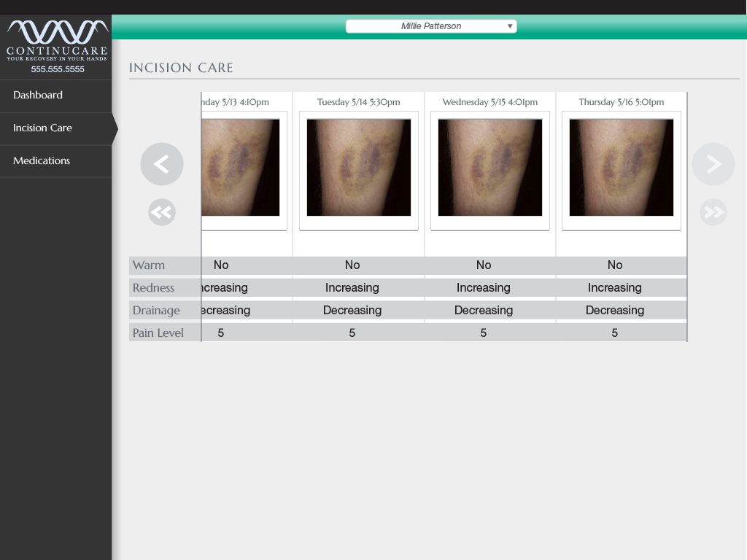Click the Wednesday 5/15 4:01pm date header
Image resolution: width=747 pixels, height=560 pixels.
point(489,102)
